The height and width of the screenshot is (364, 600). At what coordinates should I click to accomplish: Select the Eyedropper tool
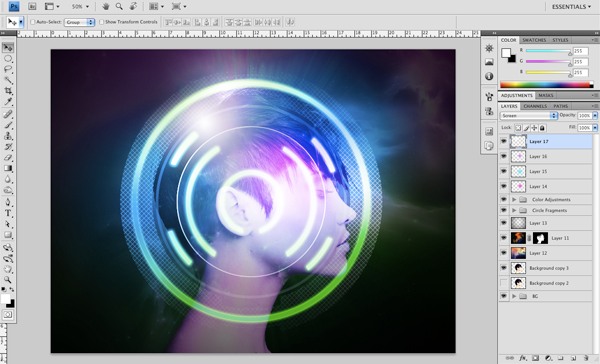click(x=8, y=101)
